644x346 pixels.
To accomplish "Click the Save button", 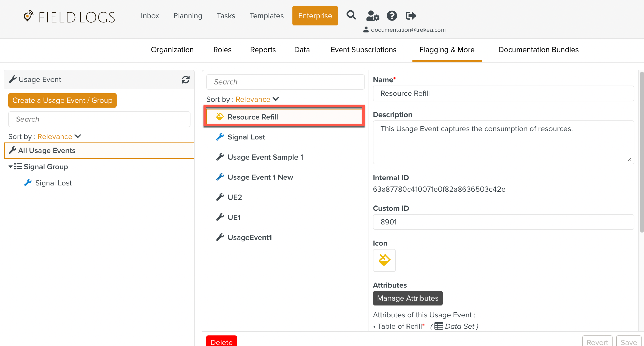I will [629, 341].
